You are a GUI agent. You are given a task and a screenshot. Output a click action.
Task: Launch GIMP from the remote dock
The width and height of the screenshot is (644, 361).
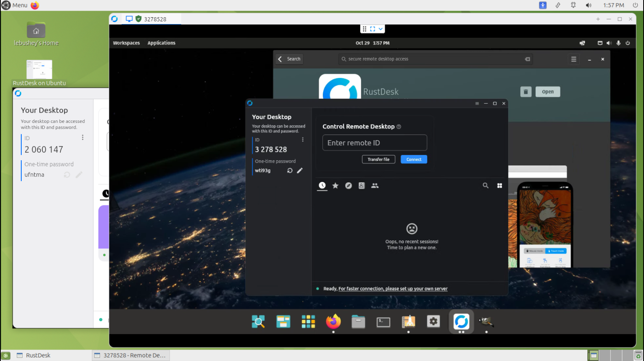(x=486, y=322)
